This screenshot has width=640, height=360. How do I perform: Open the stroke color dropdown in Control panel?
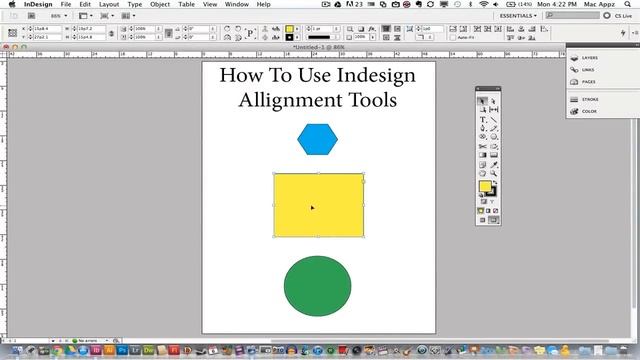point(297,37)
